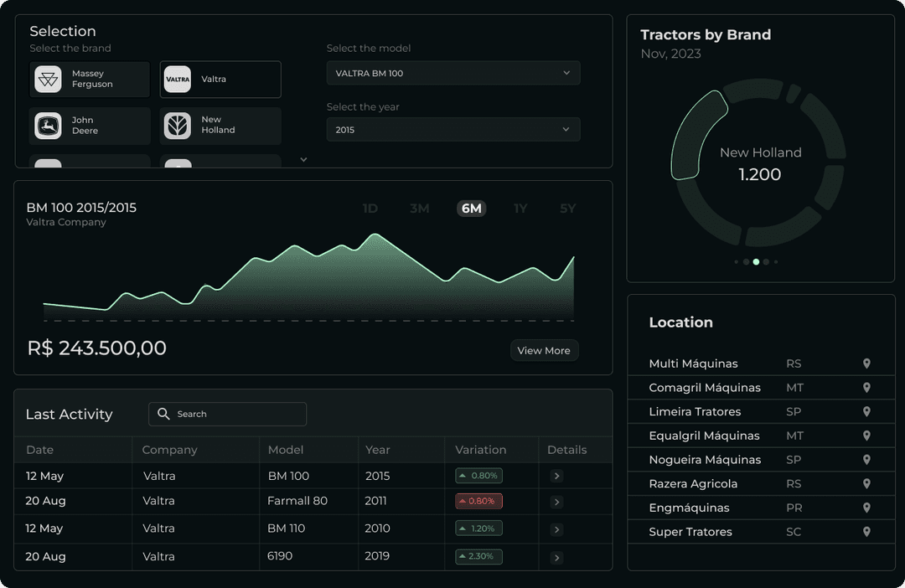Switch chart range to 1Y
Screen dimensions: 905x588
[x=520, y=209]
